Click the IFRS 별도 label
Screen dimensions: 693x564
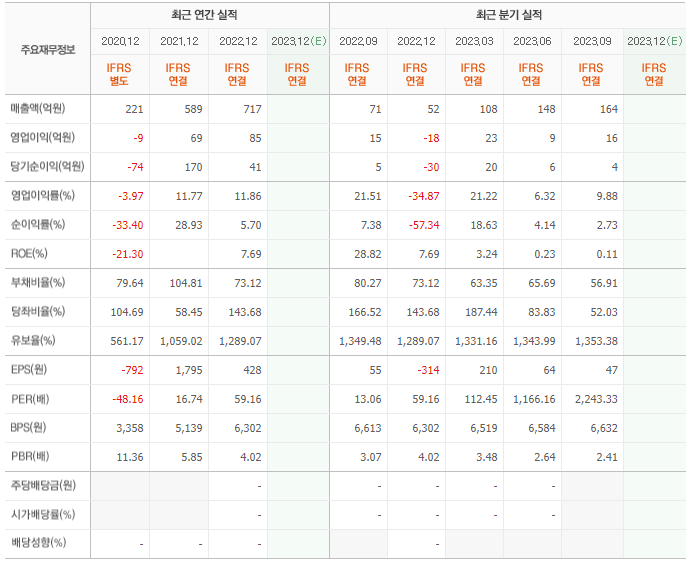pos(119,74)
